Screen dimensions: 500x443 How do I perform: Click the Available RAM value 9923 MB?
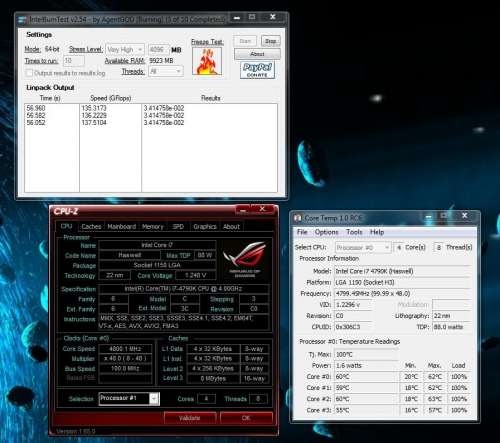pos(161,61)
